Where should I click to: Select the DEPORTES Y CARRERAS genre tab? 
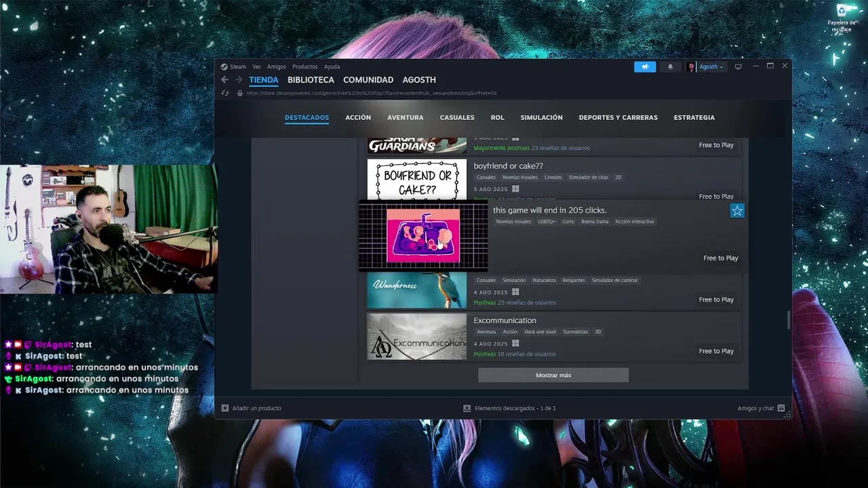pyautogui.click(x=618, y=117)
